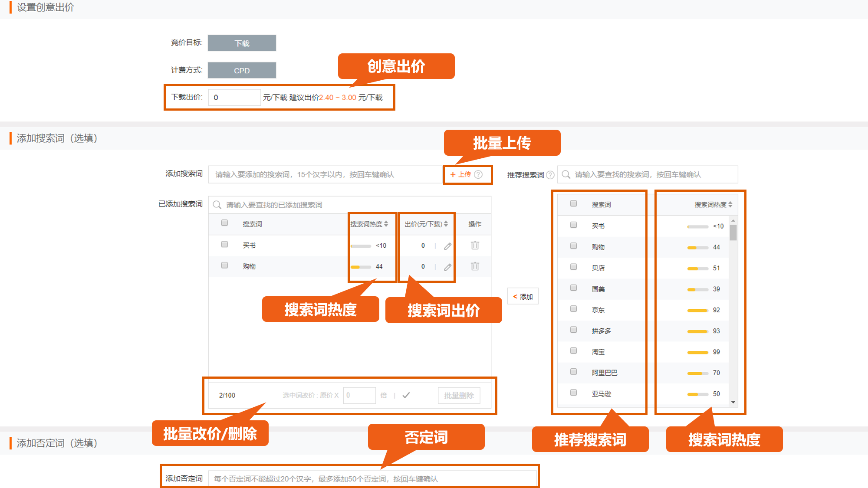Click the upload icon beside the search word input

pos(463,175)
